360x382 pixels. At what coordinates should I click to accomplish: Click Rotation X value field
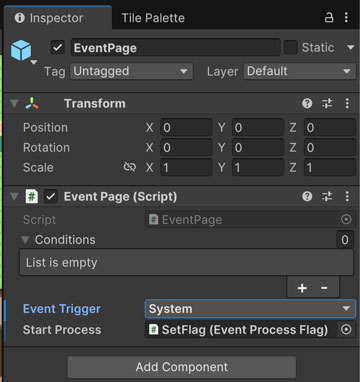pyautogui.click(x=186, y=148)
